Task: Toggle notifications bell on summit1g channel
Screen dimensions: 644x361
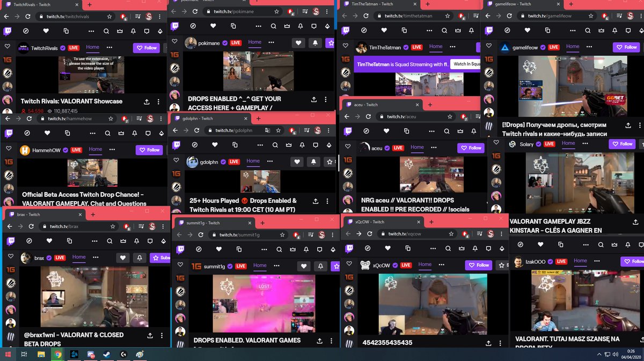Action: [x=320, y=266]
